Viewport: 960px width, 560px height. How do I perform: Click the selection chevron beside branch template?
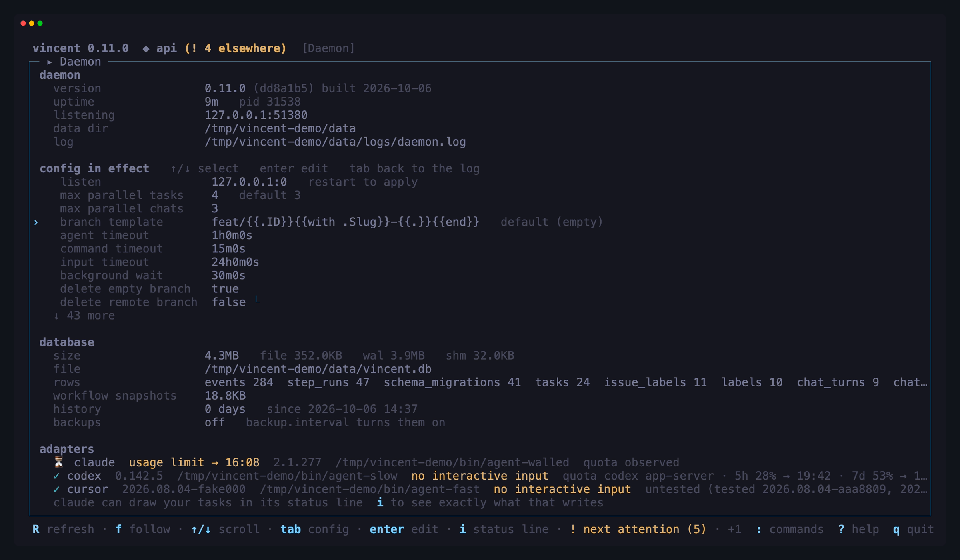coord(36,222)
